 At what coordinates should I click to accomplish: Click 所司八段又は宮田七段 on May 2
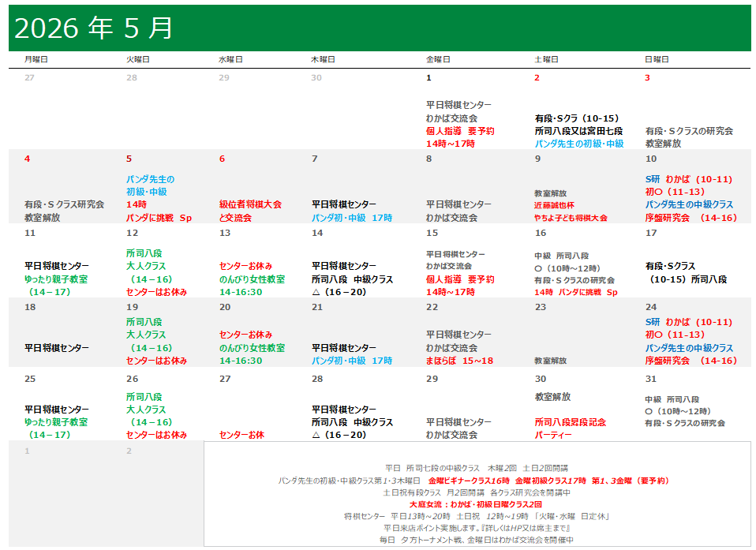click(578, 131)
